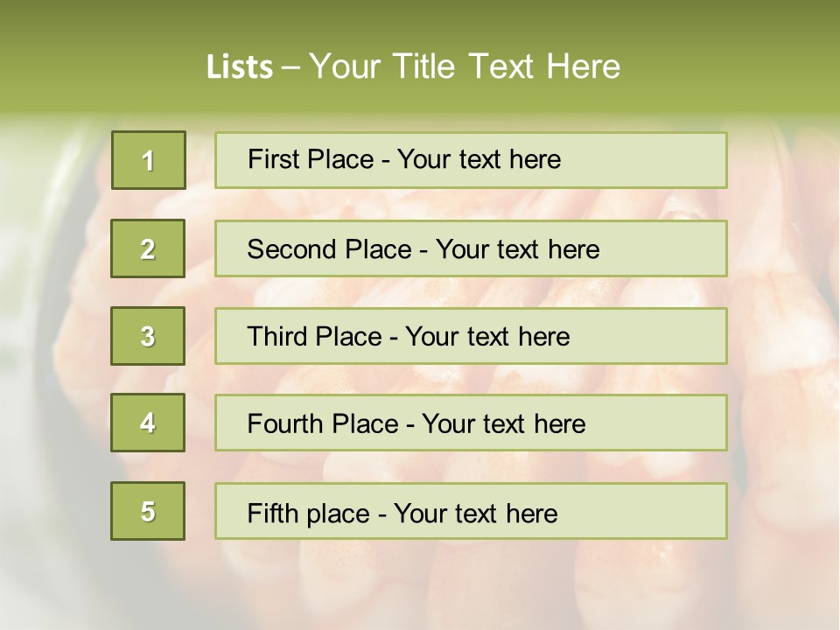The image size is (840, 630).
Task: Click "Your text here" in the Fourth Place row
Action: tap(503, 424)
